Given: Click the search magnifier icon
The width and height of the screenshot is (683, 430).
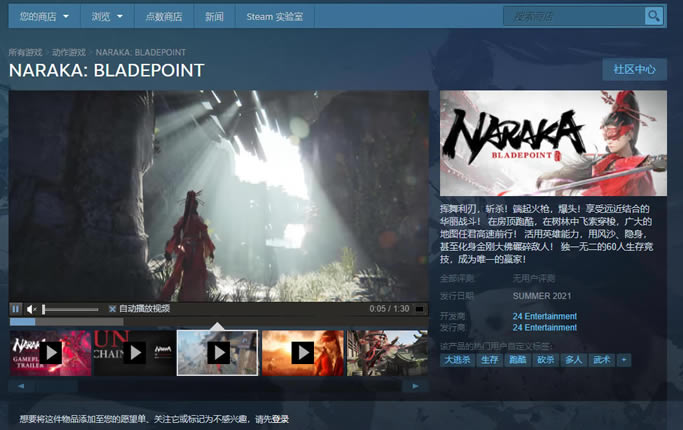Looking at the screenshot, I should point(653,17).
